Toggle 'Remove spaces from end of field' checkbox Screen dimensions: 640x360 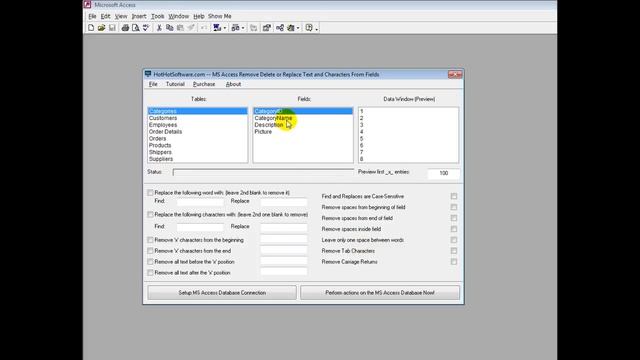(454, 218)
